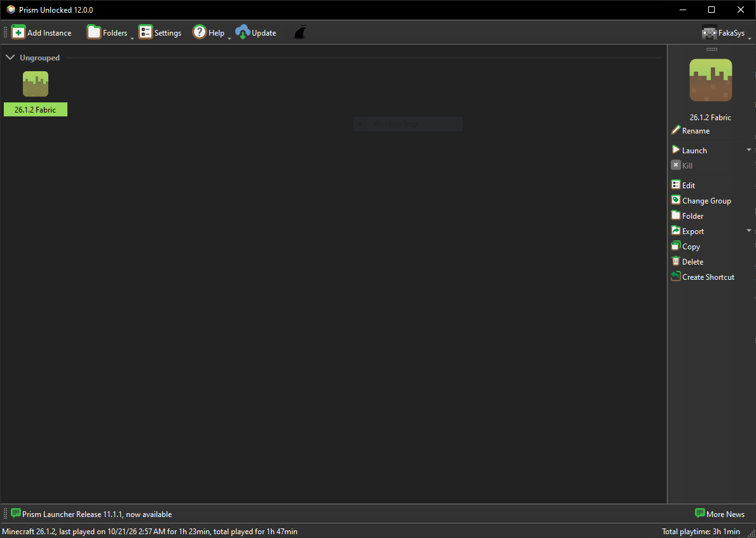Select the 26.1.2 Fabric instance grass icon
The width and height of the screenshot is (756, 538).
tap(36, 84)
